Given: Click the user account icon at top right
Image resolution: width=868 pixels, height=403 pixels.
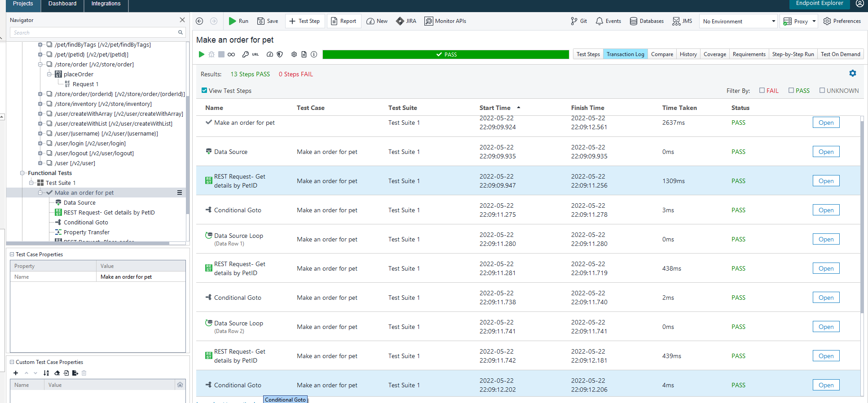Looking at the screenshot, I should [x=859, y=4].
